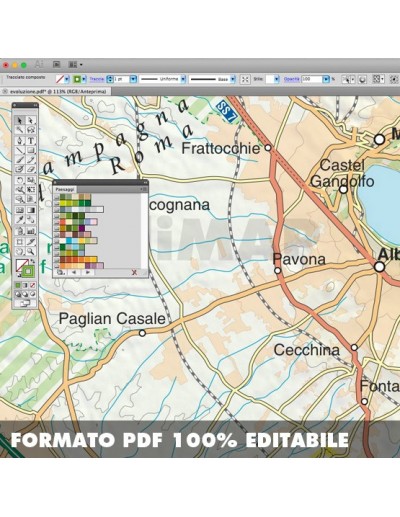
Task: Enable Draw Inside mode
Action: 33,294
